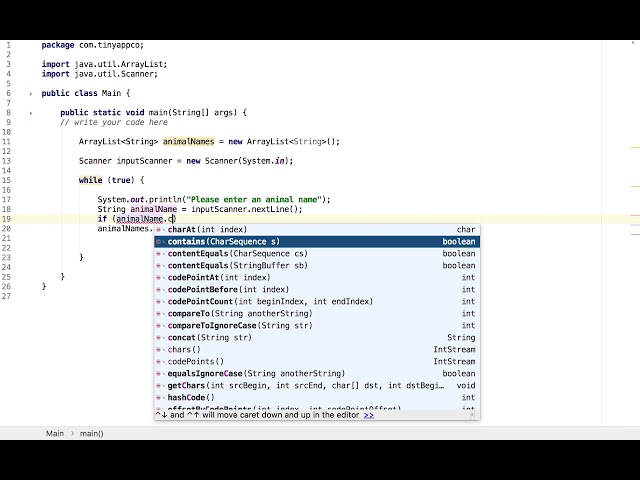Screen dimensions: 640x480
Task: Collapse the Main class fold arrow
Action: pos(31,93)
